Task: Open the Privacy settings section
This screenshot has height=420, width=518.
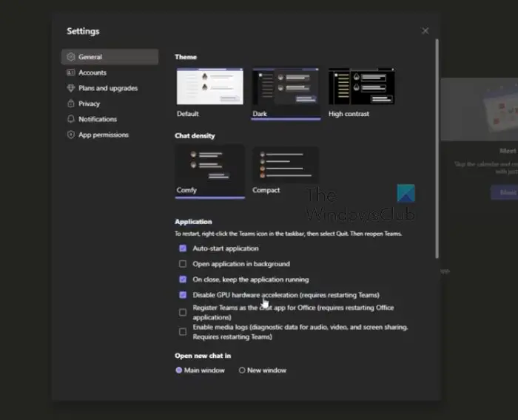Action: 110,104
